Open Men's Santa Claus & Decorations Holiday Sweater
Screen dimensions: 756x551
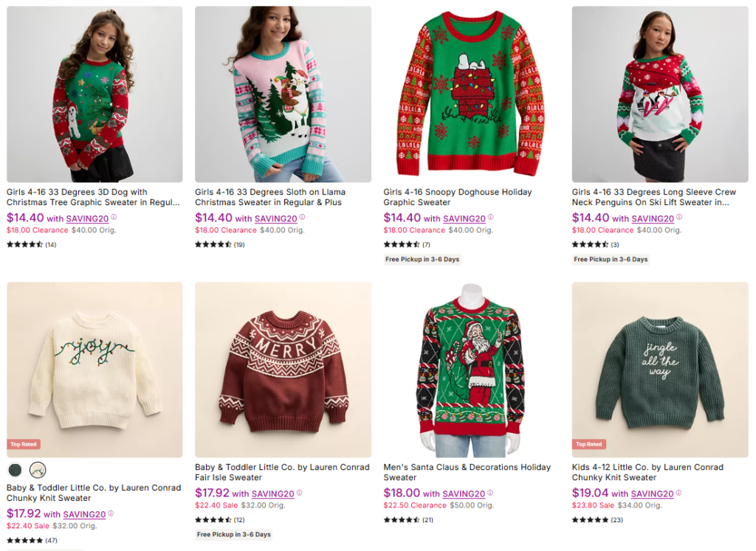coord(467,472)
